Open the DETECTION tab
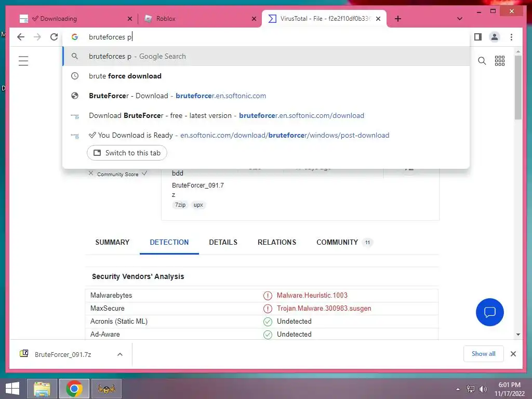 [x=169, y=242]
